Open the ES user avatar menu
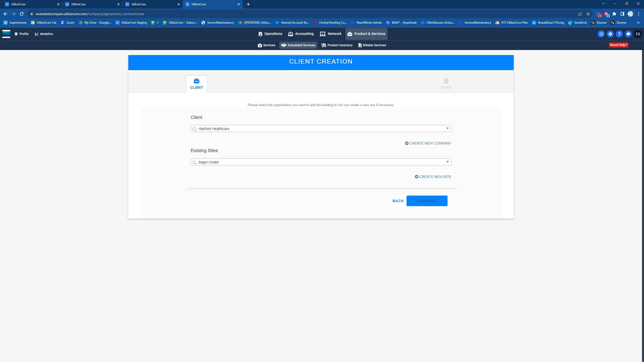The height and width of the screenshot is (362, 644). pyautogui.click(x=638, y=34)
